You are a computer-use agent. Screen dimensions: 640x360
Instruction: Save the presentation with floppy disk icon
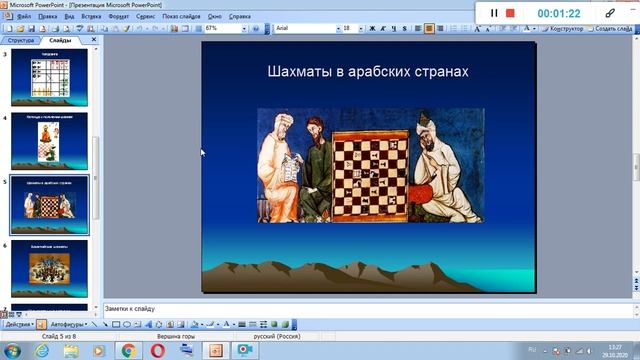[31, 29]
